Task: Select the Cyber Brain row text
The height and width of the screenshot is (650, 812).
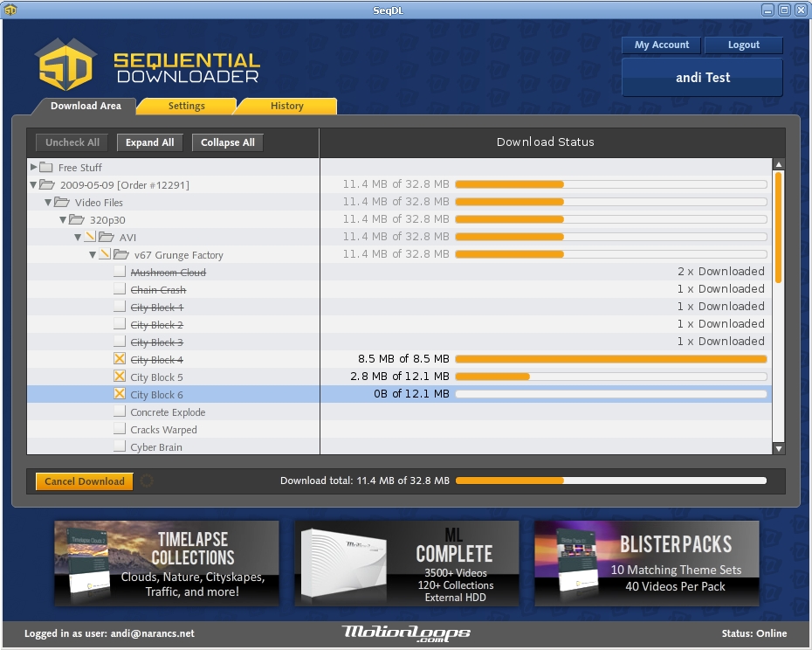Action: [x=156, y=447]
